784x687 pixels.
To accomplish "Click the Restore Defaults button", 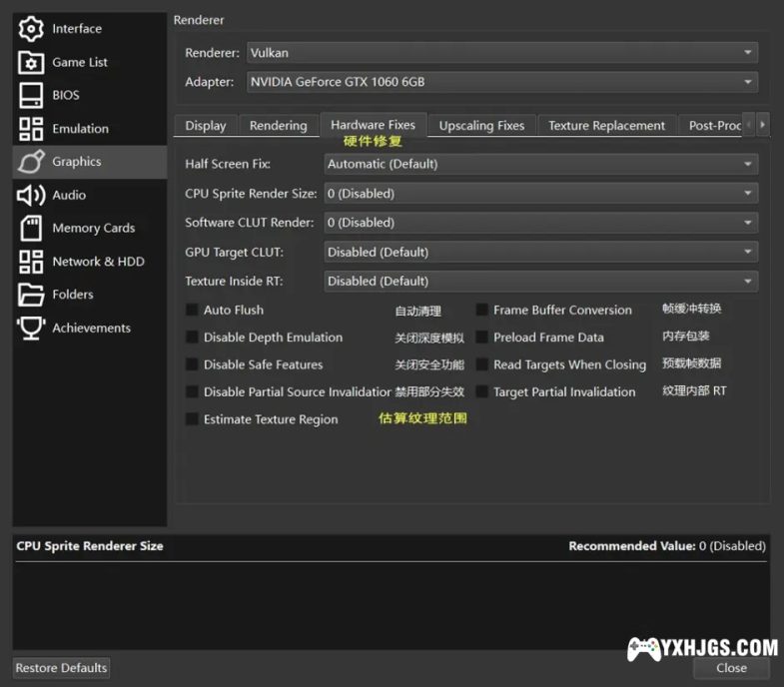I will 62,668.
